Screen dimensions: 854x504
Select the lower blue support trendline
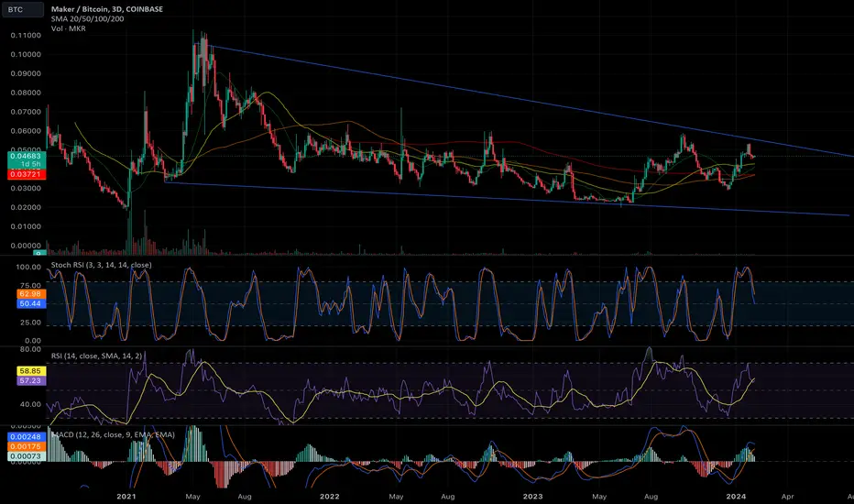(x=507, y=199)
